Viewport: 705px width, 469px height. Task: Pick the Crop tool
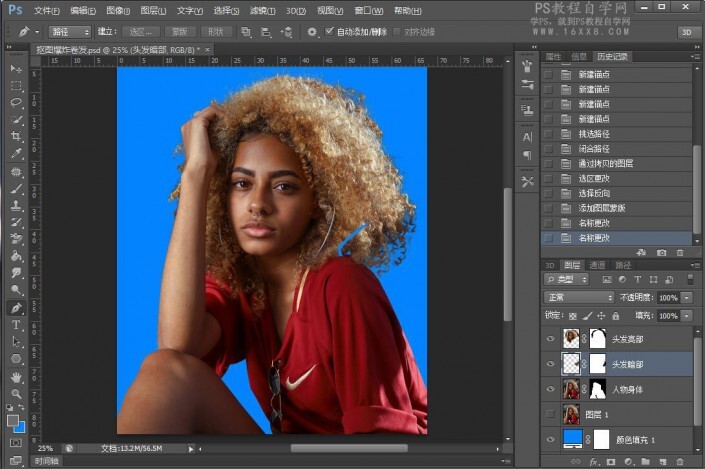16,136
